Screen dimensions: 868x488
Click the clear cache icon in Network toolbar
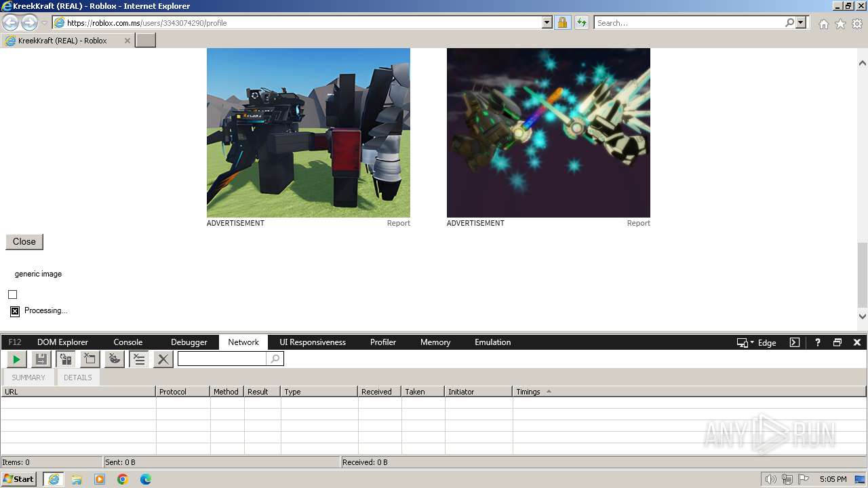[90, 359]
